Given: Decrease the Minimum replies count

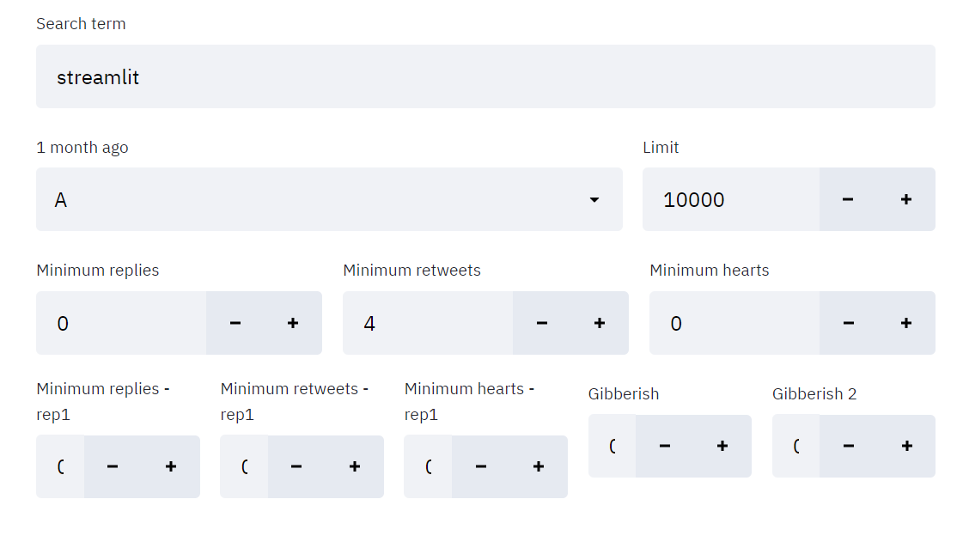Looking at the screenshot, I should pos(235,323).
